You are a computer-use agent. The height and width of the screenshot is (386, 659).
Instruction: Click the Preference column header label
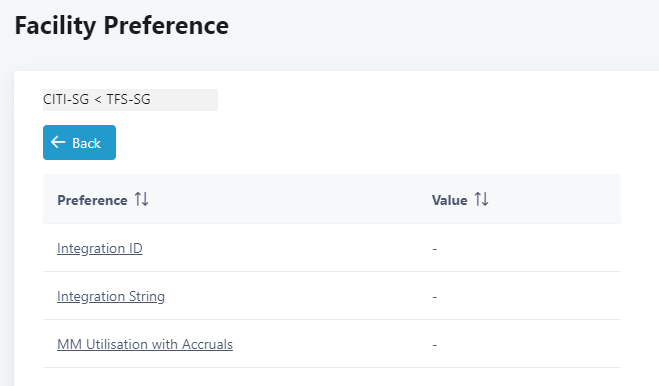tap(92, 200)
